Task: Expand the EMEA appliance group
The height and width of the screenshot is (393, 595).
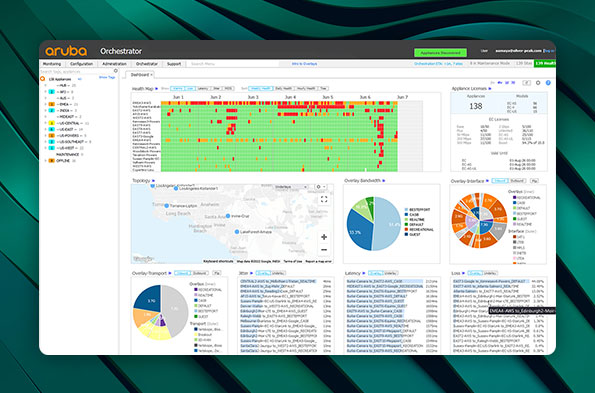Action: pyautogui.click(x=46, y=104)
